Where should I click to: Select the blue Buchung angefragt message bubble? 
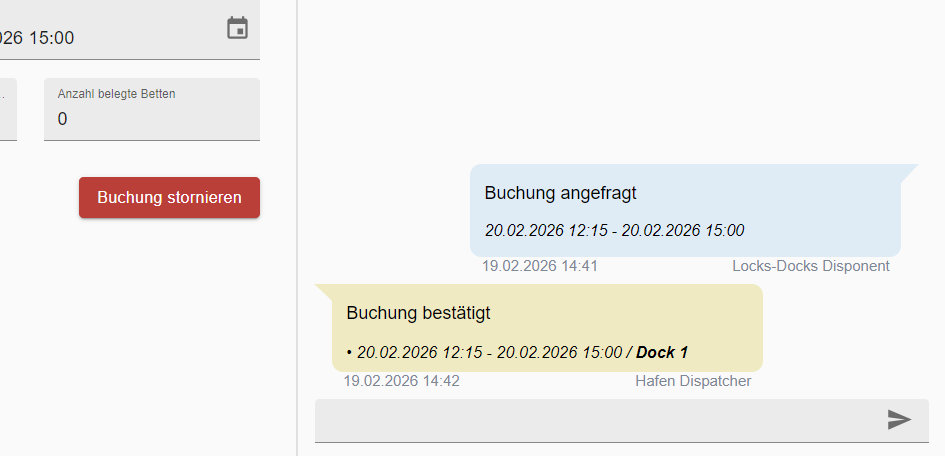pos(685,210)
